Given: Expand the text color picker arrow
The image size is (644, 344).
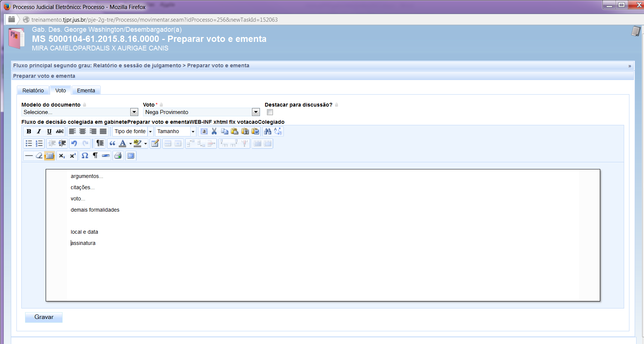Looking at the screenshot, I should [130, 144].
